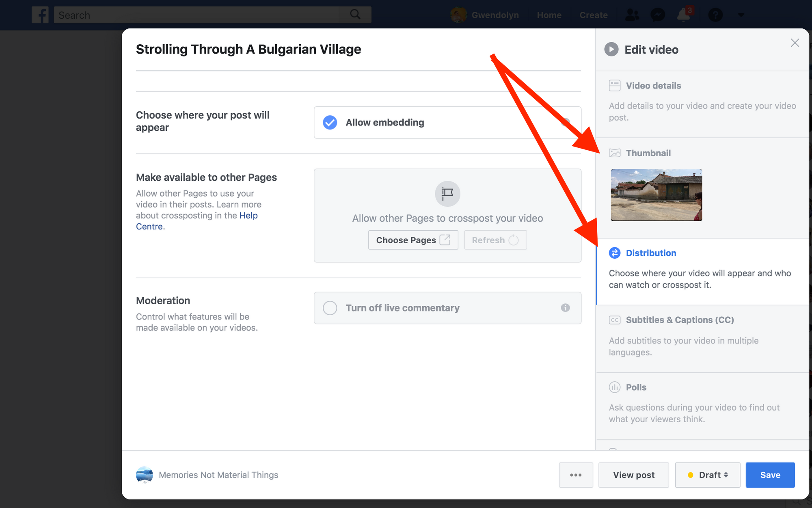Click info icon beside live commentary
812x508 pixels.
pyautogui.click(x=565, y=308)
